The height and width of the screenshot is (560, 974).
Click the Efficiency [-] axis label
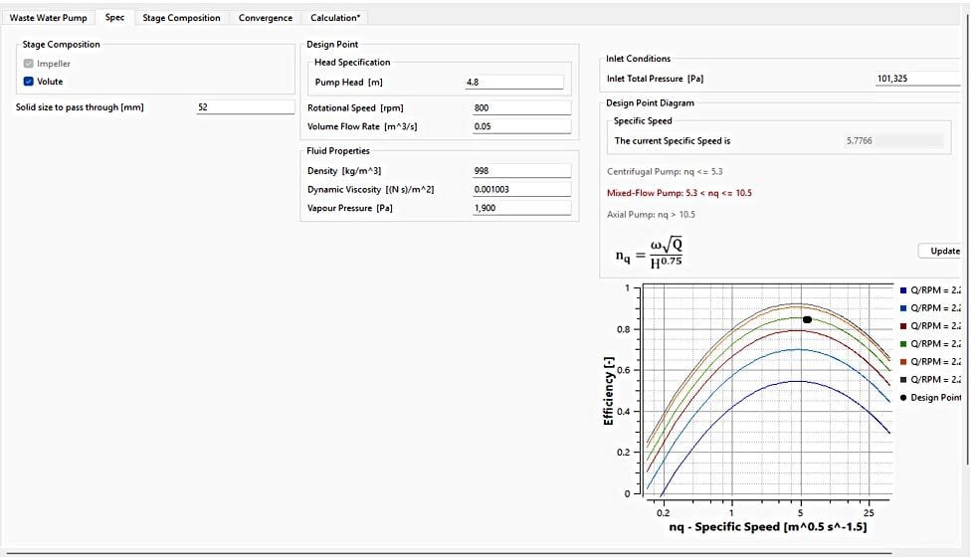[608, 391]
